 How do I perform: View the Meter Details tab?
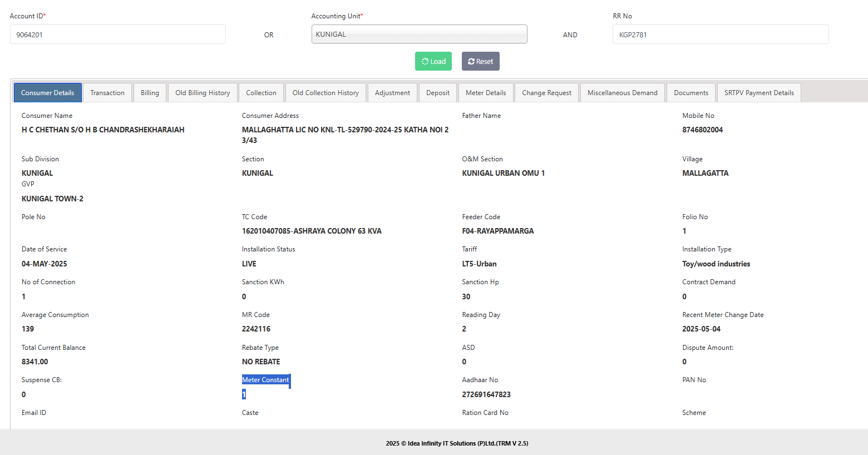click(486, 93)
